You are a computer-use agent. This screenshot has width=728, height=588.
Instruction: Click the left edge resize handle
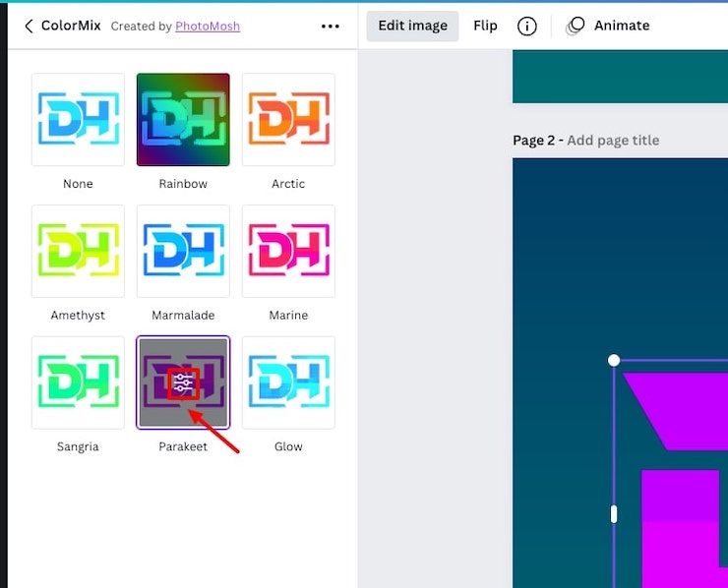[x=614, y=513]
